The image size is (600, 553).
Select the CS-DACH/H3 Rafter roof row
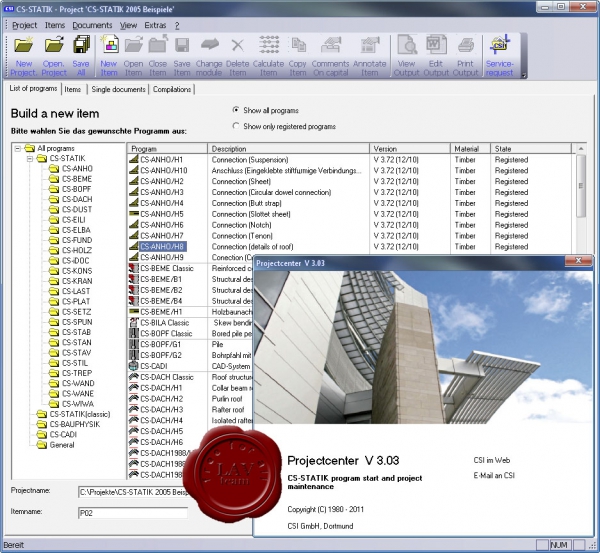(x=190, y=409)
